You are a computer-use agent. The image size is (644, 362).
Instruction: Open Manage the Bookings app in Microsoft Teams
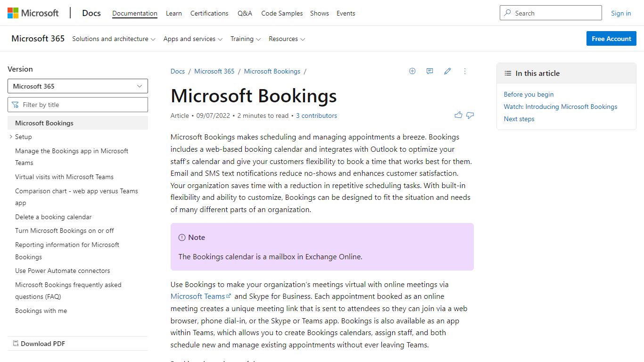(x=72, y=157)
